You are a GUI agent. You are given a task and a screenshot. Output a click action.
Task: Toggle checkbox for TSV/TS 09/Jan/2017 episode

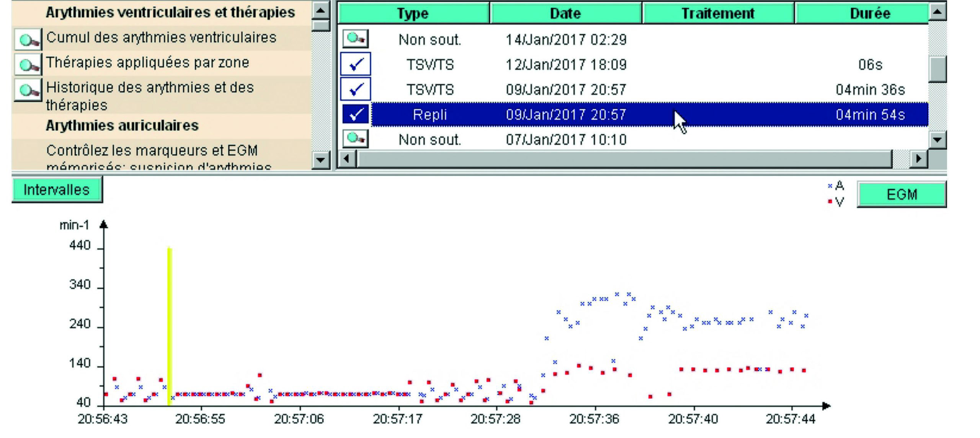(x=355, y=89)
